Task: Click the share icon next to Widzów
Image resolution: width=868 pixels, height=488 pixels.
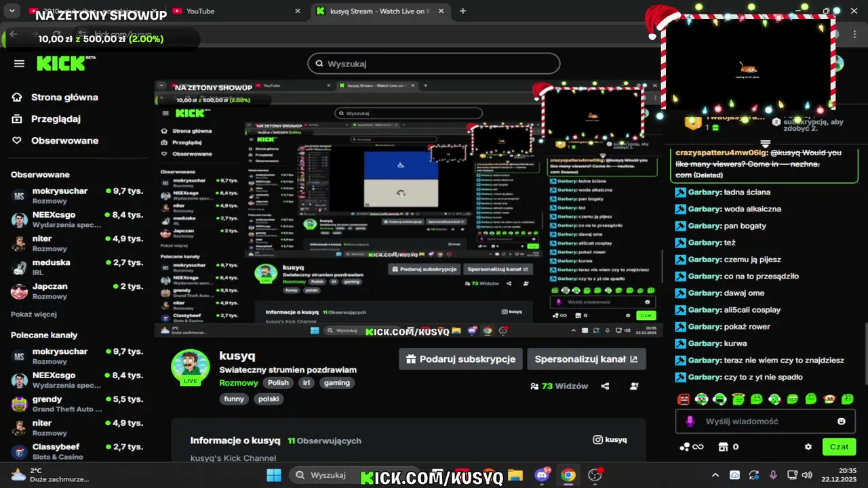Action: pyautogui.click(x=605, y=386)
